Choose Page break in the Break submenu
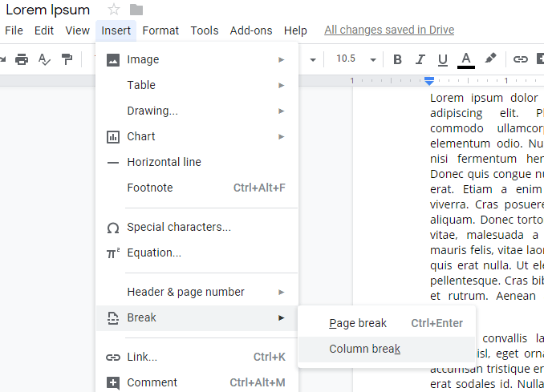544x392 pixels. point(358,323)
